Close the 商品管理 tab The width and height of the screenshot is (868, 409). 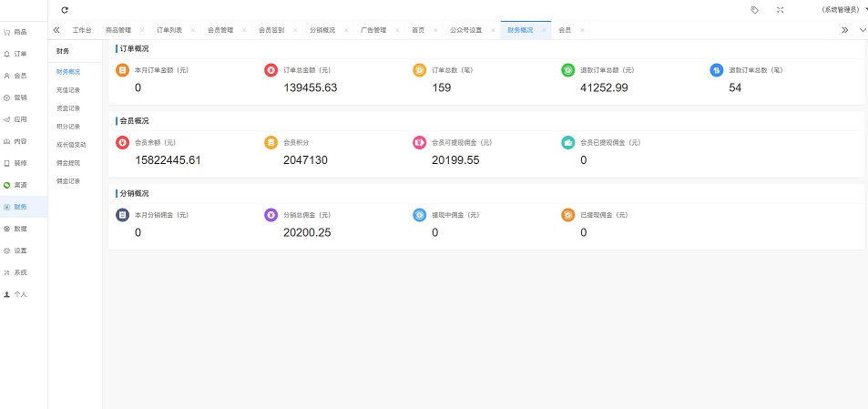pyautogui.click(x=142, y=30)
